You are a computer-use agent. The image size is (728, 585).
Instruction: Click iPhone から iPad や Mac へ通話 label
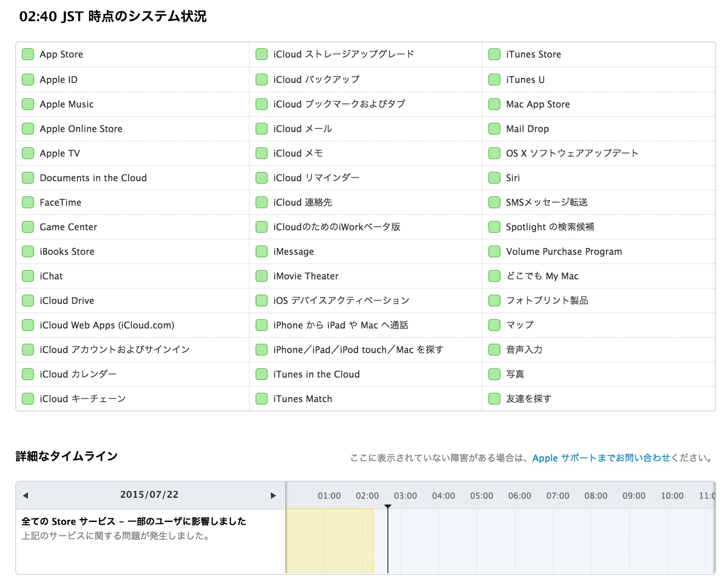pos(341,325)
